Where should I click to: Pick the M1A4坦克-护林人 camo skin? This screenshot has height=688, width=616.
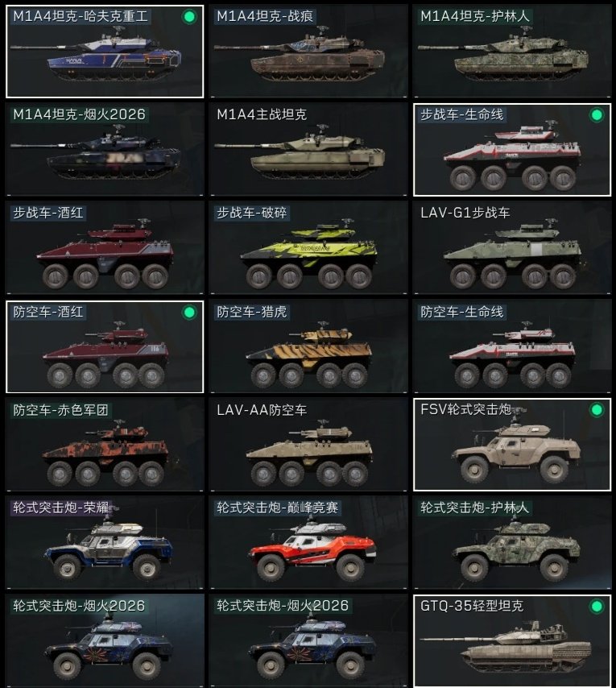tap(512, 52)
